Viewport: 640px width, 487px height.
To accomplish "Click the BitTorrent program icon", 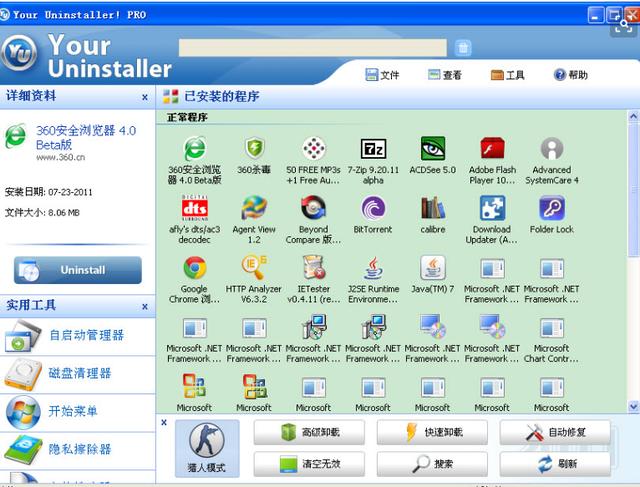I will tap(372, 208).
